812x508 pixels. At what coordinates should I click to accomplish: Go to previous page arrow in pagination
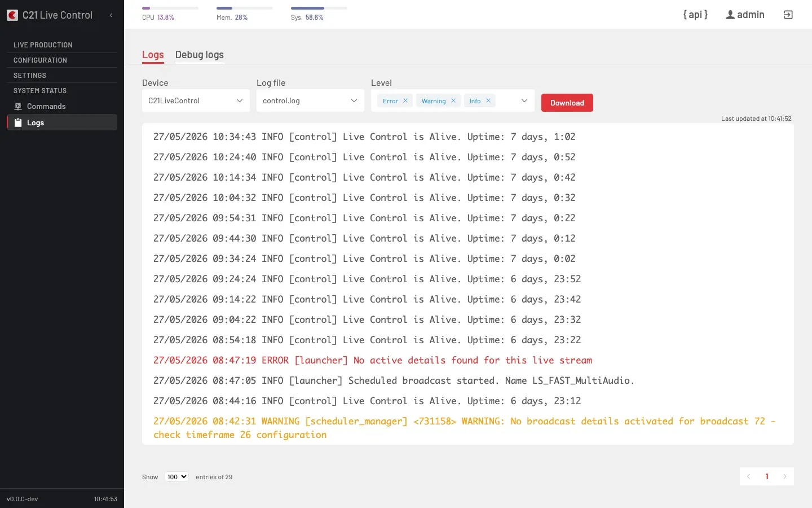pyautogui.click(x=749, y=476)
